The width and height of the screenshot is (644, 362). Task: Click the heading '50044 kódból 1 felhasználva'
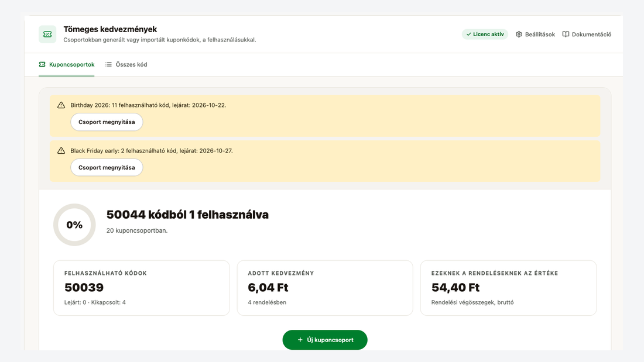pos(187,215)
